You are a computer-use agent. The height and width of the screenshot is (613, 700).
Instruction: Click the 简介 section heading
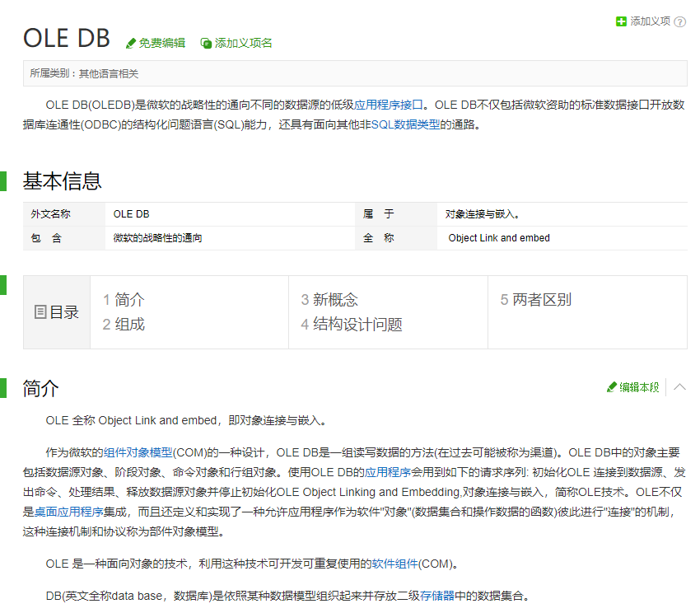pyautogui.click(x=40, y=388)
